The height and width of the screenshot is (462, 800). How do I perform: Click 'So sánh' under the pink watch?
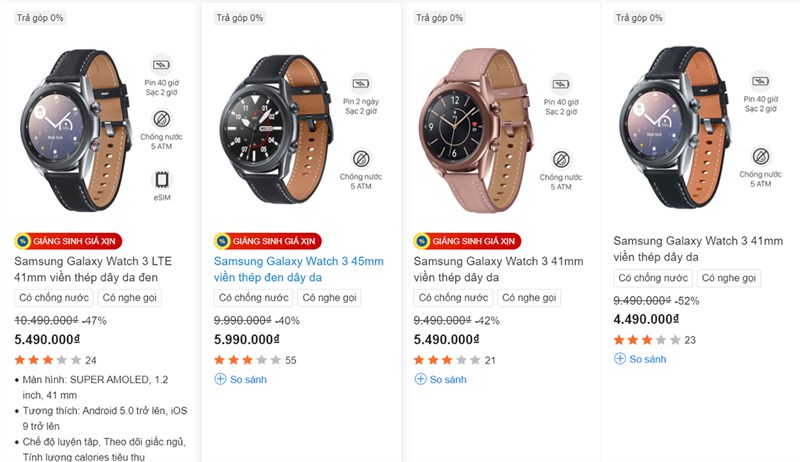pyautogui.click(x=441, y=379)
